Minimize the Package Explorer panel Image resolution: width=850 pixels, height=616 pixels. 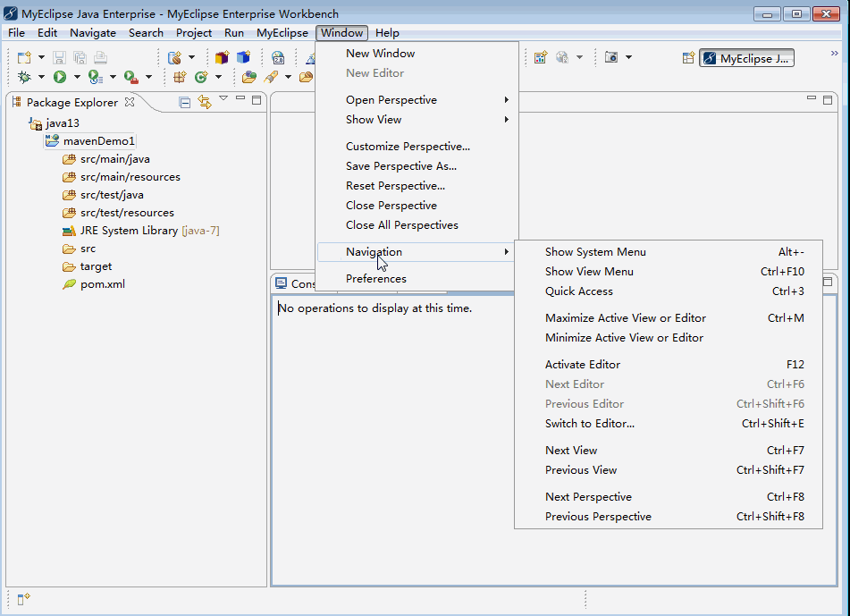tap(240, 98)
